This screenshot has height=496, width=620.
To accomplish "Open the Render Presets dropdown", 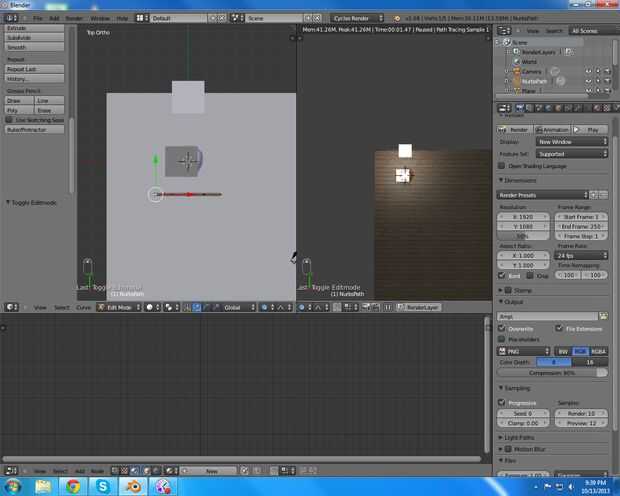I will [542, 195].
